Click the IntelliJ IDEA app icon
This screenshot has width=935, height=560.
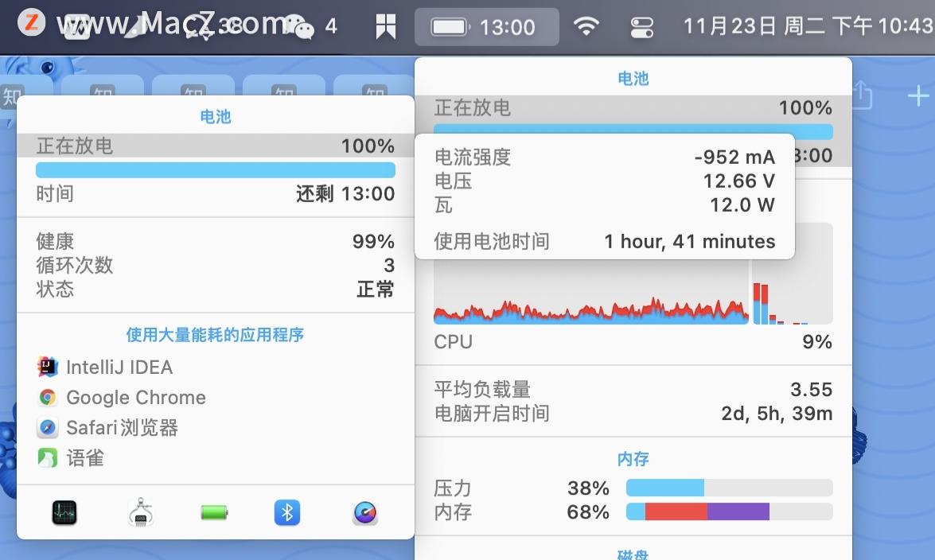[x=47, y=367]
